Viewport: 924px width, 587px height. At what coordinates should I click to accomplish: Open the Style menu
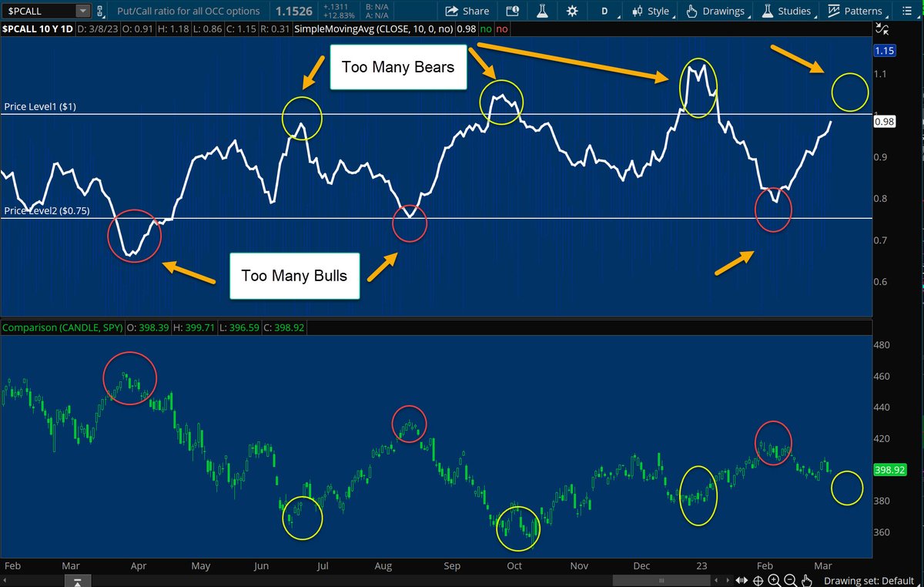651,11
